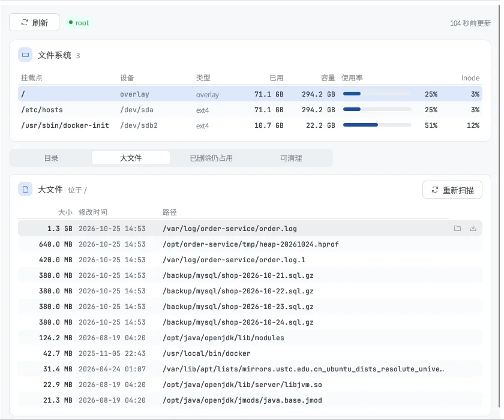Click the 路径 column header
Screen dimensions: 504x420
coord(170,212)
